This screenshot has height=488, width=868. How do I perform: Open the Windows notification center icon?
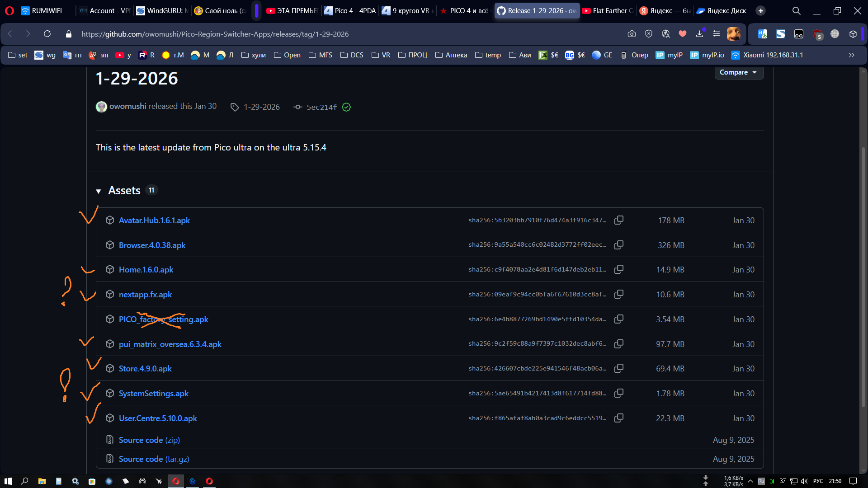(x=853, y=481)
